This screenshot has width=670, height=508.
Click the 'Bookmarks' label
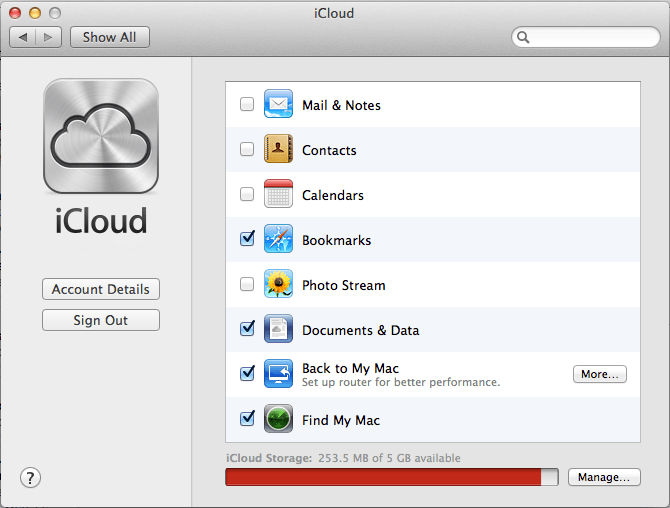pos(336,240)
